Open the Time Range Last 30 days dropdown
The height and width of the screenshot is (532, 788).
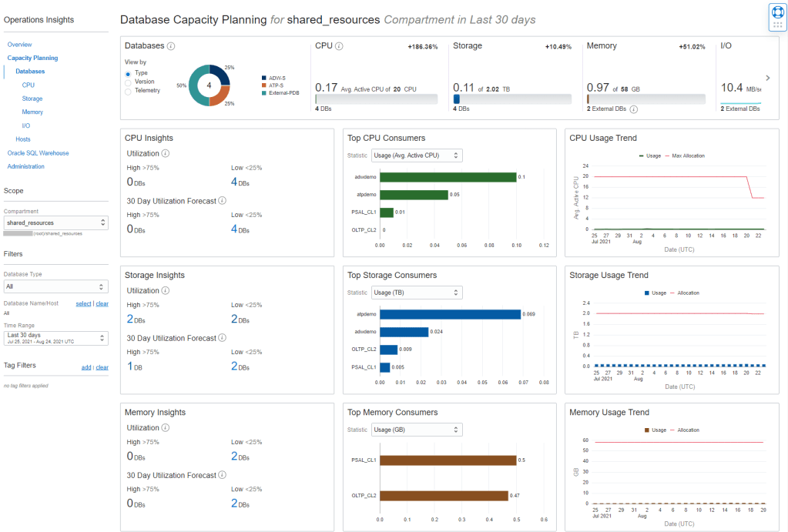coord(55,338)
